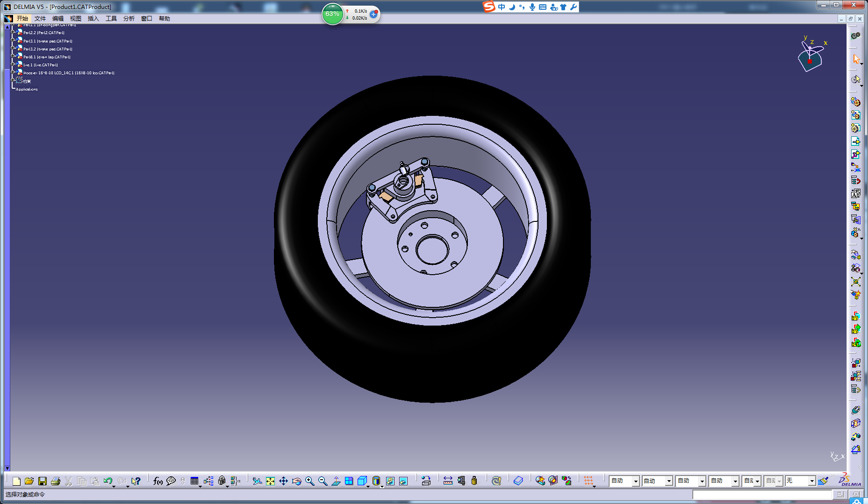Activate the Pan tool

[x=283, y=481]
